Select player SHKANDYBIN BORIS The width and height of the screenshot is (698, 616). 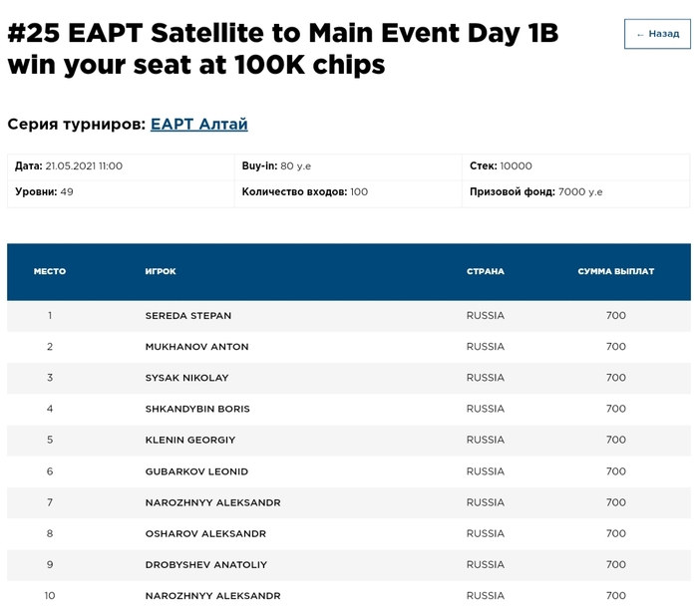pos(197,409)
